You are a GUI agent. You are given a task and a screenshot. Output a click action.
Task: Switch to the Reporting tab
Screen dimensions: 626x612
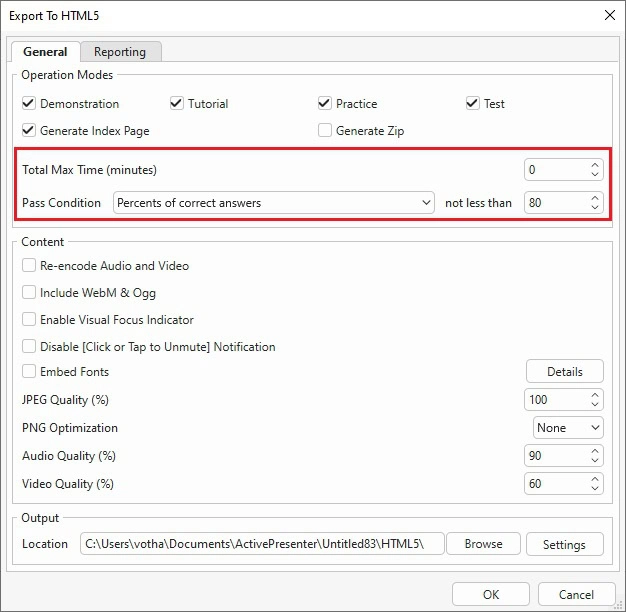120,51
